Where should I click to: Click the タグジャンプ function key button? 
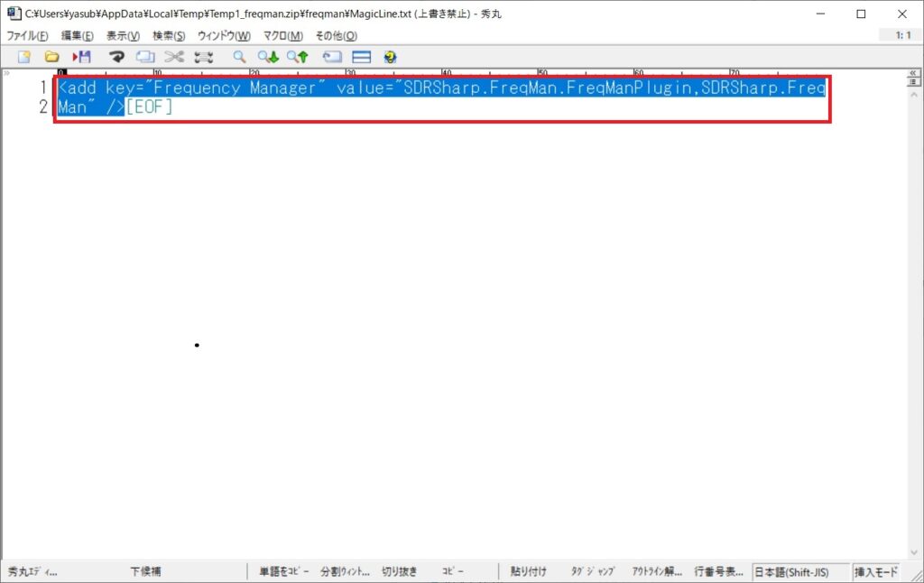592,571
